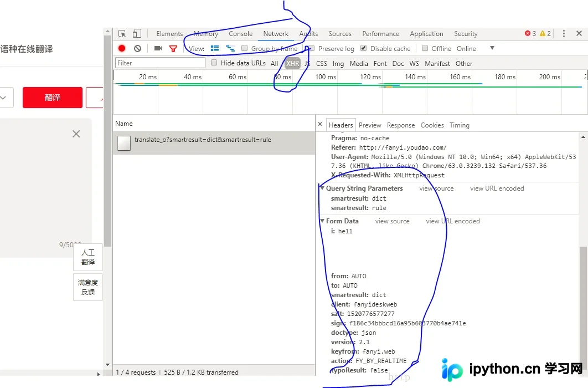The height and width of the screenshot is (388, 588).
Task: Open the warnings count indicator showing 2
Action: [x=545, y=33]
